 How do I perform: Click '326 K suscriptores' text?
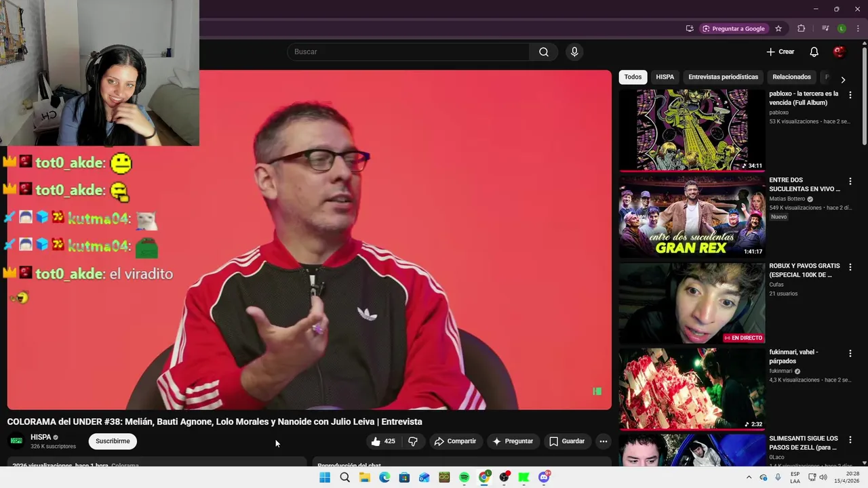[x=53, y=447]
